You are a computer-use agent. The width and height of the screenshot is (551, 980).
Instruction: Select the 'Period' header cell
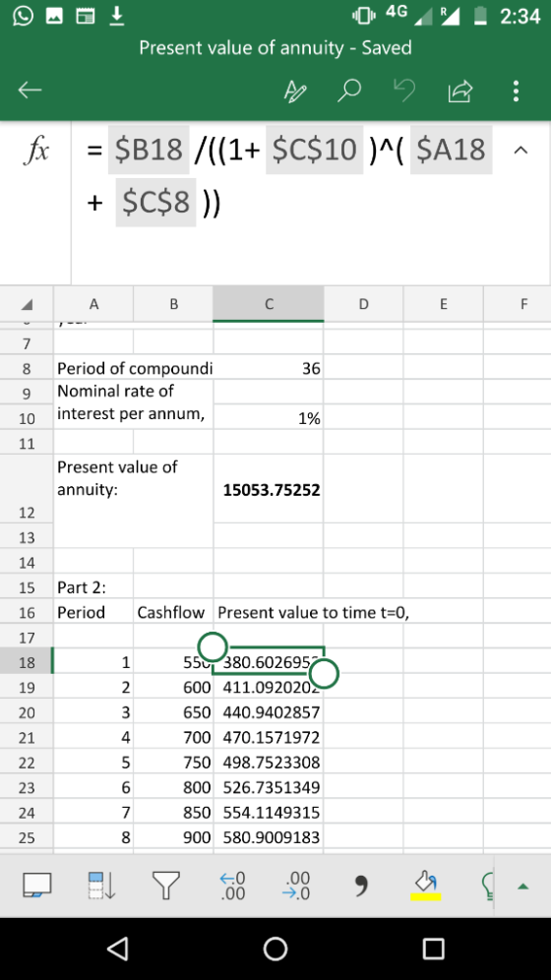[x=93, y=612]
